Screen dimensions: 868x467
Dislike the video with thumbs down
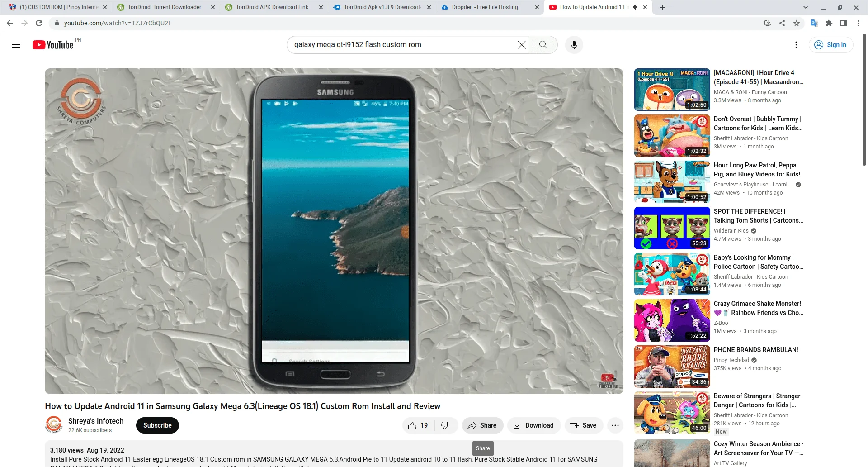tap(446, 425)
